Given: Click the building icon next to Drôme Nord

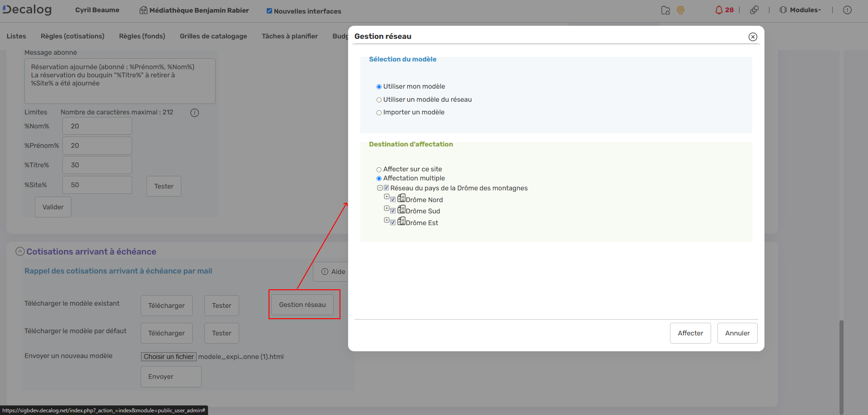Looking at the screenshot, I should coord(401,199).
